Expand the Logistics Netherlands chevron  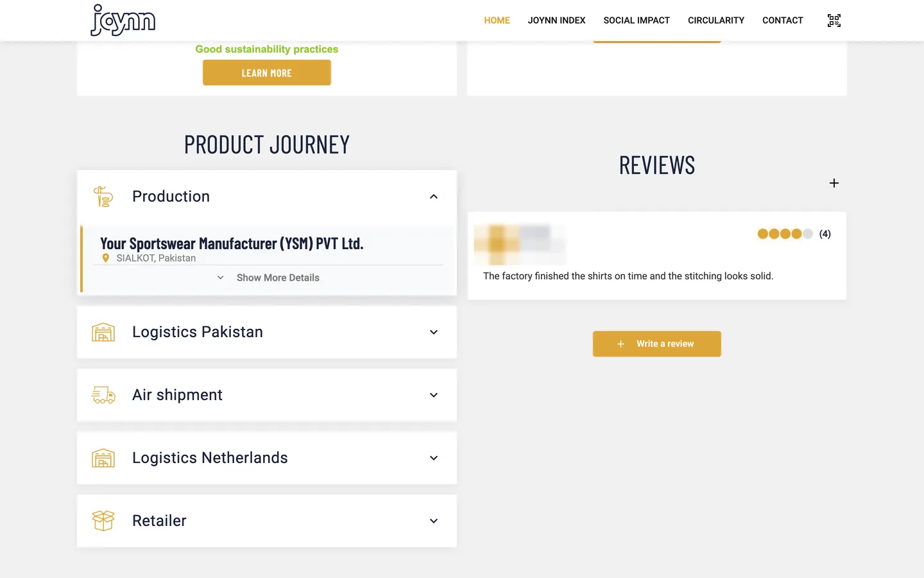[x=434, y=458]
